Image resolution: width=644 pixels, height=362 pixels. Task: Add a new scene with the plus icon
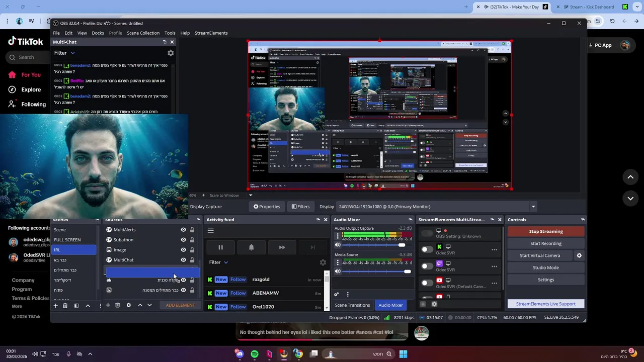pos(56,305)
